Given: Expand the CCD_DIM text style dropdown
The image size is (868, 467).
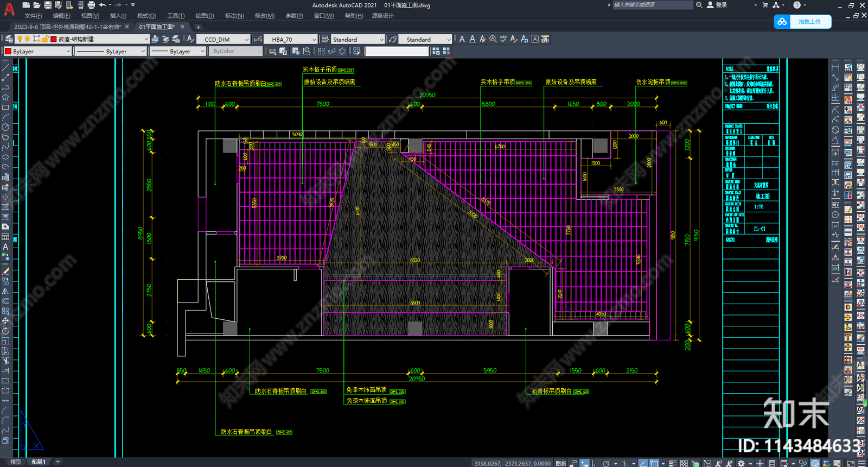Looking at the screenshot, I should pyautogui.click(x=246, y=39).
